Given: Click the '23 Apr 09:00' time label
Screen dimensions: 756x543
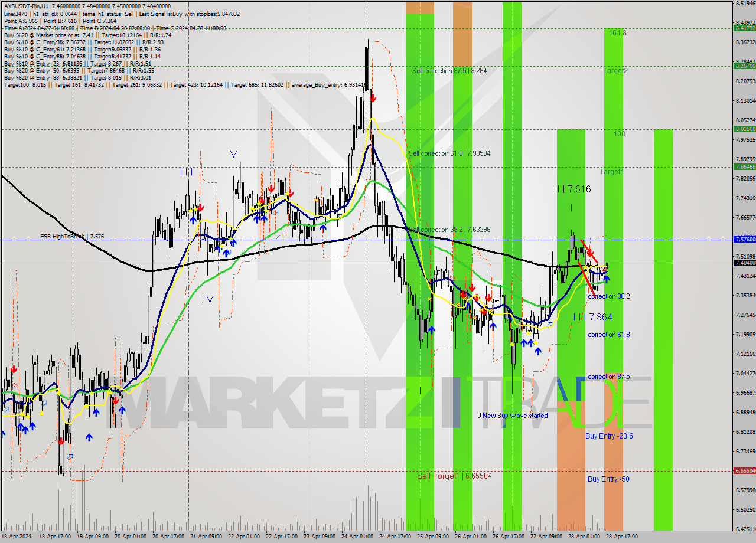Looking at the screenshot, I should 320,537.
